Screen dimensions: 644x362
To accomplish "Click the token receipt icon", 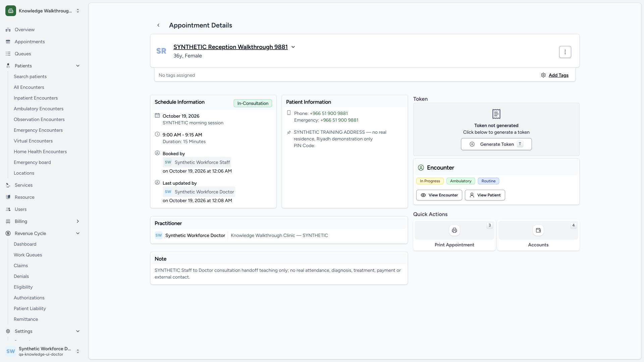I will pyautogui.click(x=496, y=114).
